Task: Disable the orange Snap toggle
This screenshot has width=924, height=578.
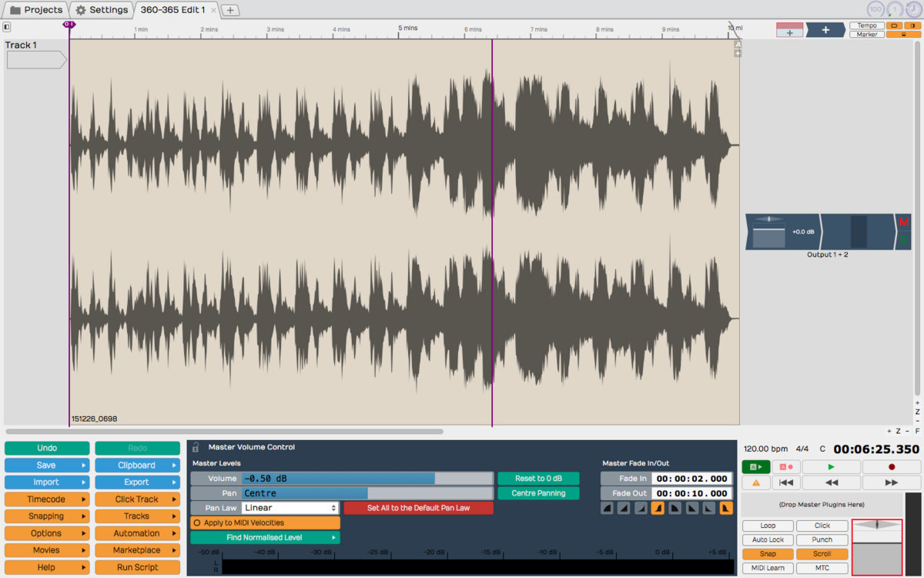Action: (768, 553)
